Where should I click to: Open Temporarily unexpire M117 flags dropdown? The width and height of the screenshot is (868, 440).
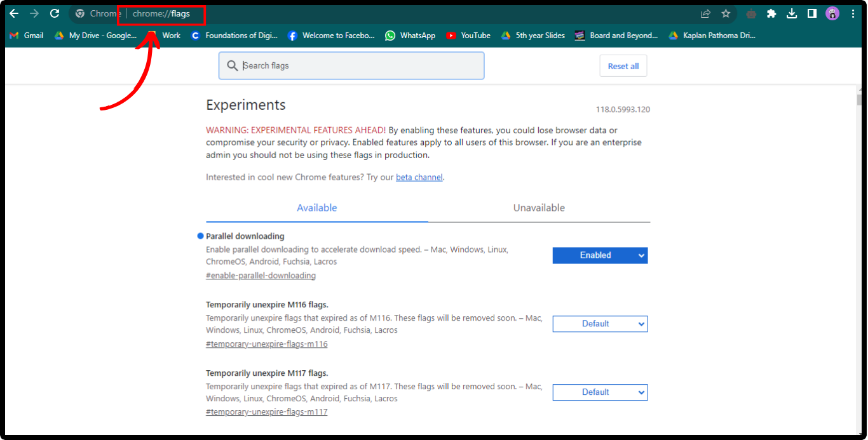[600, 392]
